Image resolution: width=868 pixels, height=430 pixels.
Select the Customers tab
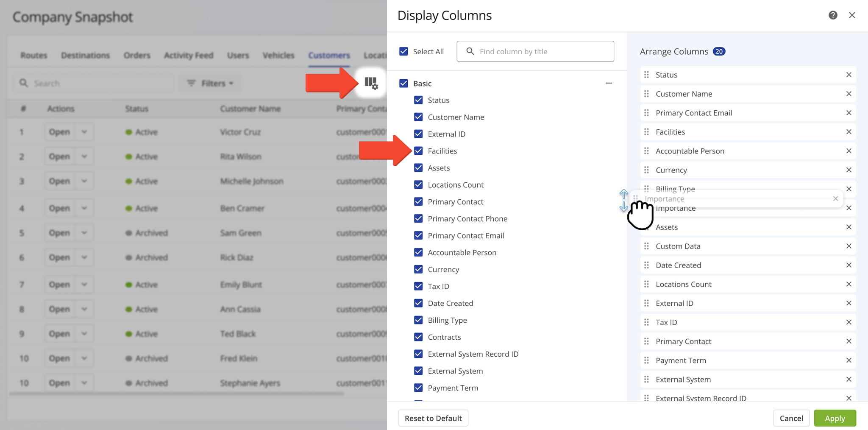tap(329, 56)
